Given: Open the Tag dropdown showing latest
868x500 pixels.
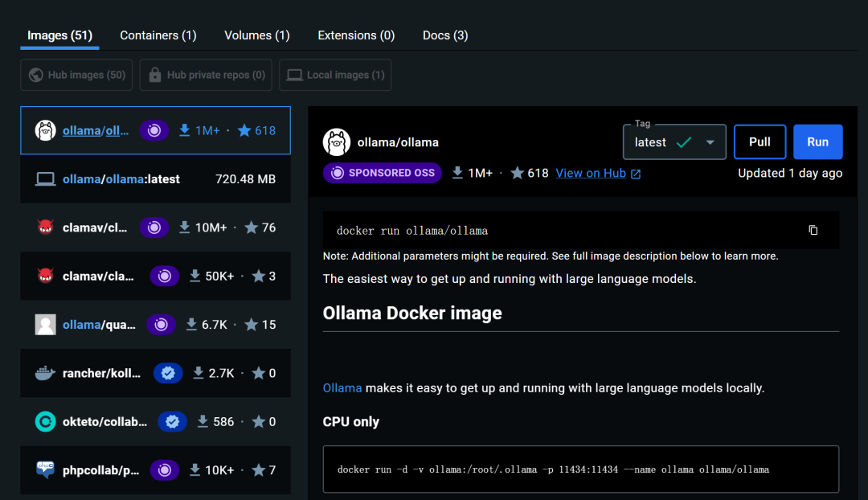Looking at the screenshot, I should coord(674,141).
